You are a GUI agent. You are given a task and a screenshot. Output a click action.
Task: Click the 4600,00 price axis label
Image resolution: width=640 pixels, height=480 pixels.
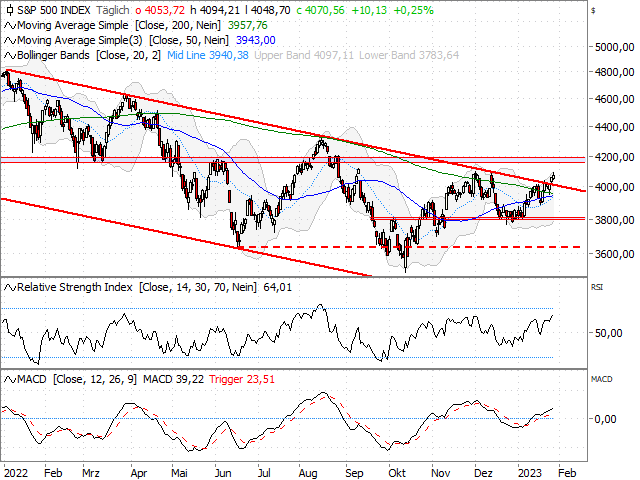[614, 99]
